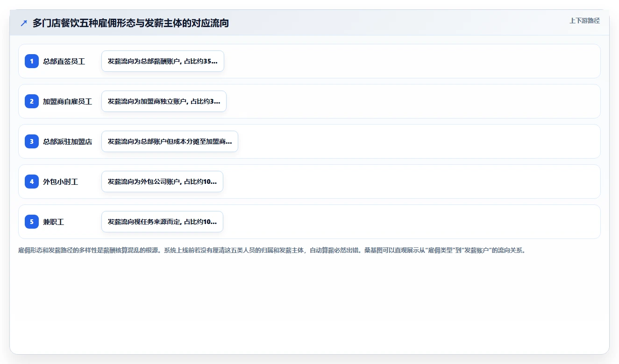Select the 总部派驻加盟店 label
This screenshot has width=619, height=364.
click(x=67, y=141)
